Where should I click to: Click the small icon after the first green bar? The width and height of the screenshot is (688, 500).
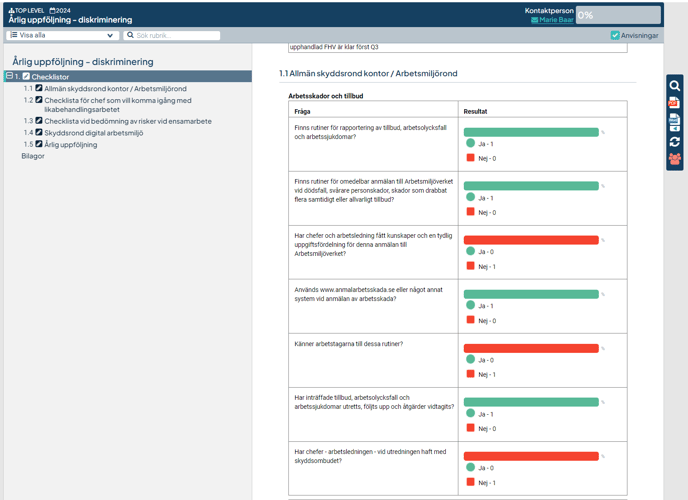603,132
